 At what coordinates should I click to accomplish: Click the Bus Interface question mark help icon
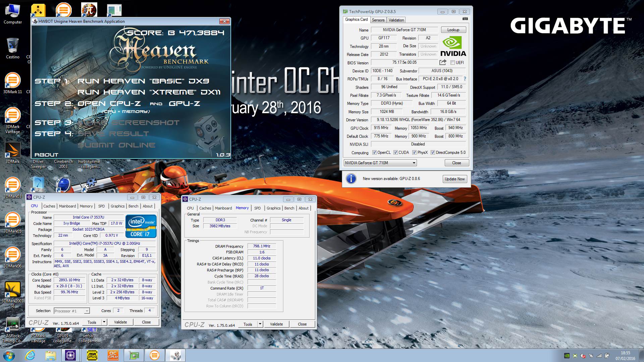click(465, 79)
